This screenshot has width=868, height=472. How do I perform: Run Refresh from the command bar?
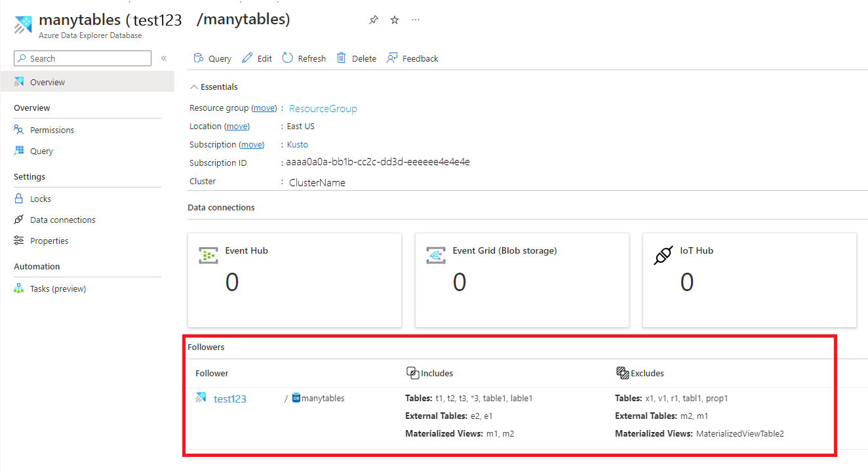point(304,58)
